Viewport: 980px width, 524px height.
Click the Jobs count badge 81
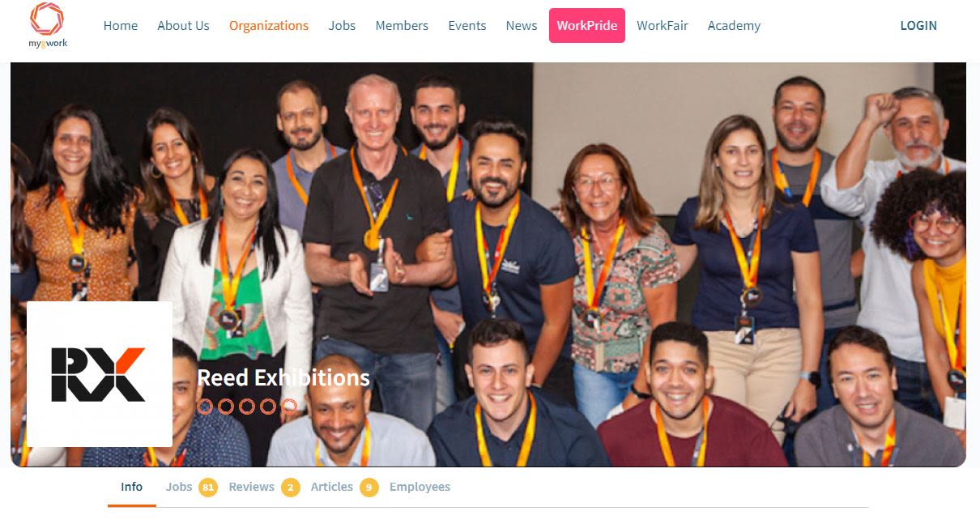point(208,488)
